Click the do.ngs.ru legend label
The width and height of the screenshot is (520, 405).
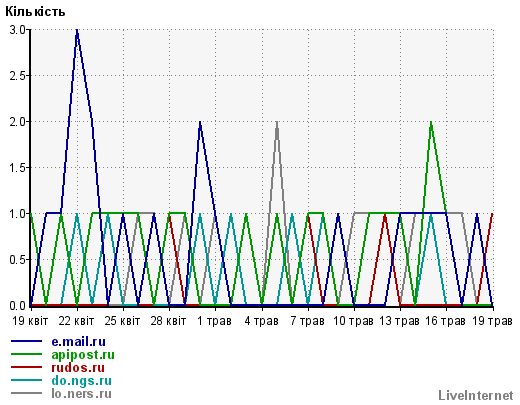81,381
